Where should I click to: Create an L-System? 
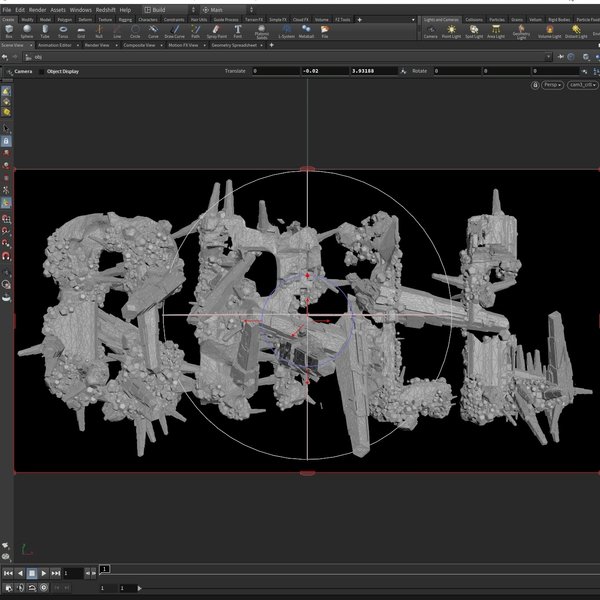[287, 31]
